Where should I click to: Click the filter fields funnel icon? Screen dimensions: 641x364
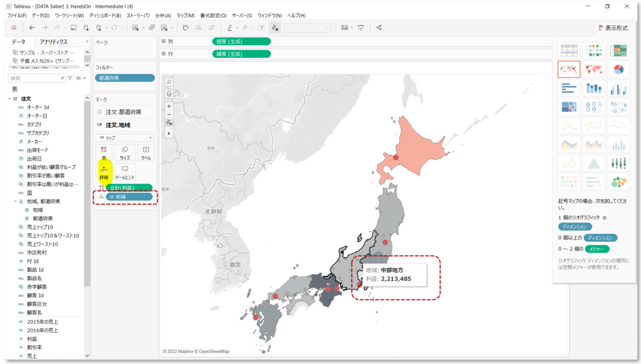click(x=70, y=78)
